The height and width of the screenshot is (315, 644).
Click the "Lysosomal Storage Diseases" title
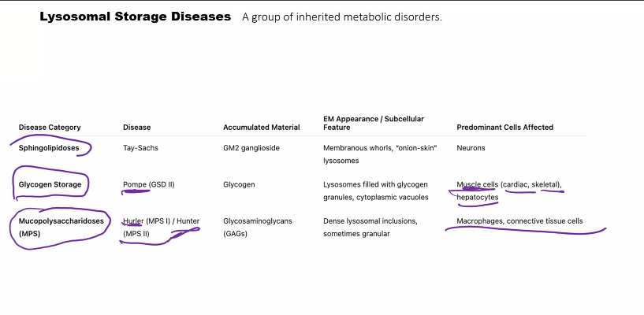tap(135, 17)
